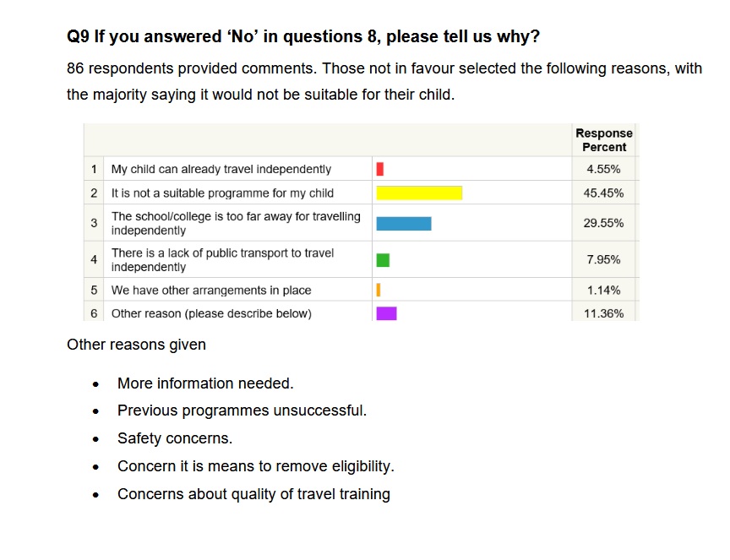Screen dimensions: 730x560
Task: Click the 11.36% value in last row
Action: 603,313
